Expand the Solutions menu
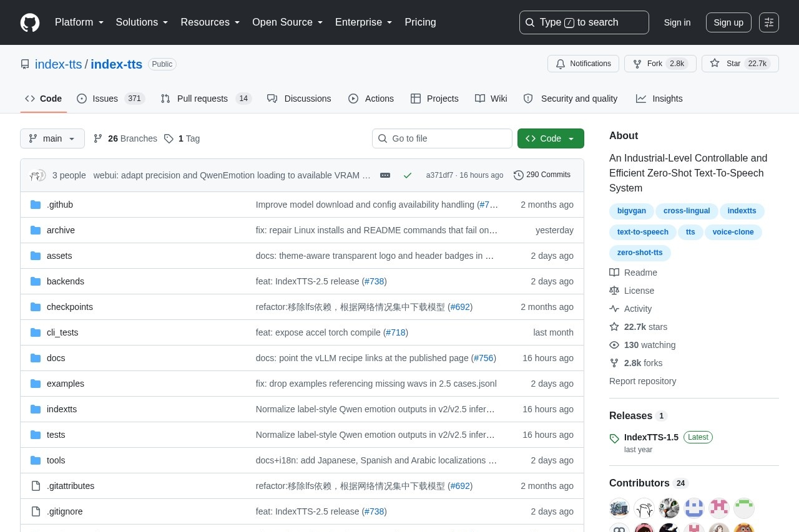 [x=142, y=22]
